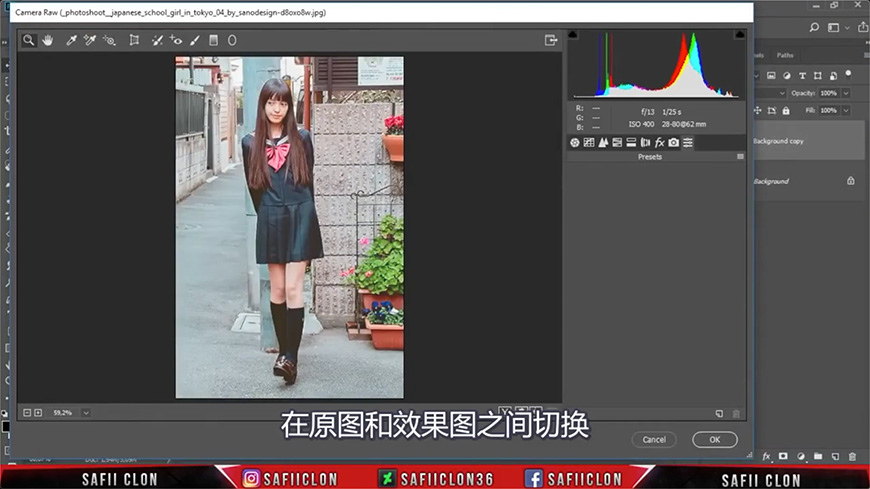Select the Background copy layer
This screenshot has height=489, width=870.
click(810, 141)
